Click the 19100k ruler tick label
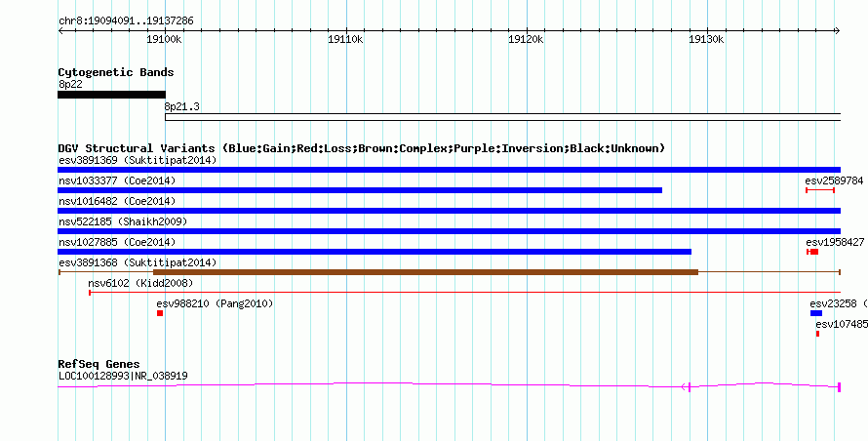The height and width of the screenshot is (441, 868). [x=165, y=40]
